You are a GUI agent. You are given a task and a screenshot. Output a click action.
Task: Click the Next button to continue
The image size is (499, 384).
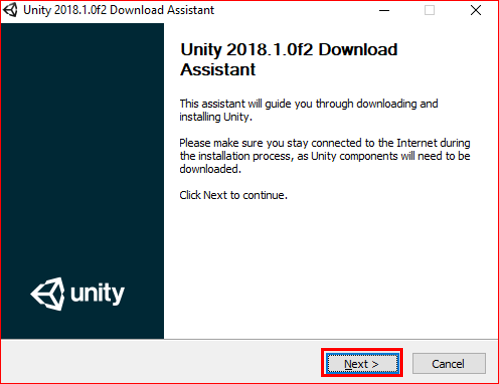[362, 363]
